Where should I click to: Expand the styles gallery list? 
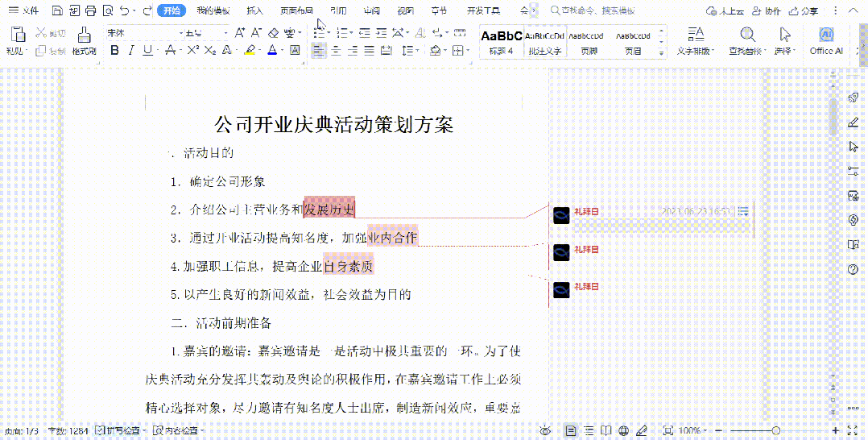661,54
